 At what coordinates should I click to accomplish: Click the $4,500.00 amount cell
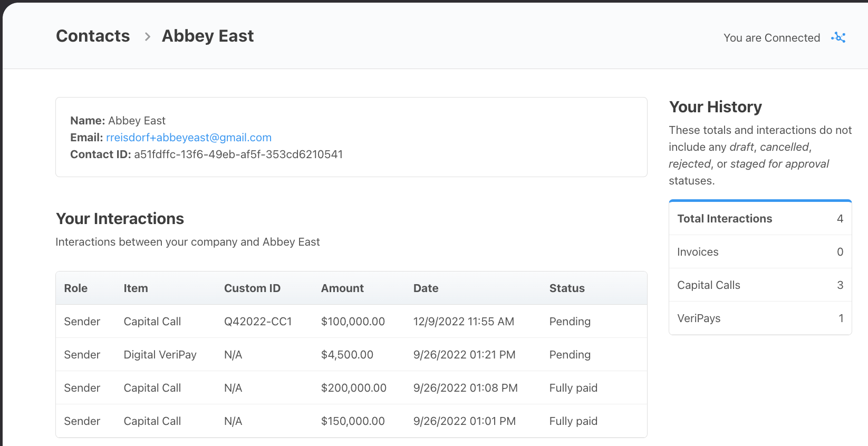pyautogui.click(x=347, y=355)
